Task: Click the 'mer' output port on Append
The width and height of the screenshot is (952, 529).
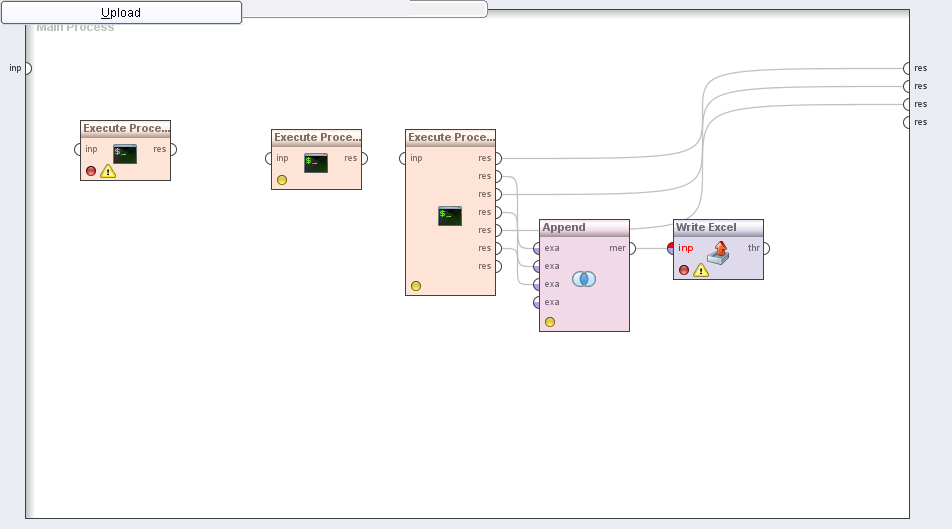Action: click(x=631, y=248)
